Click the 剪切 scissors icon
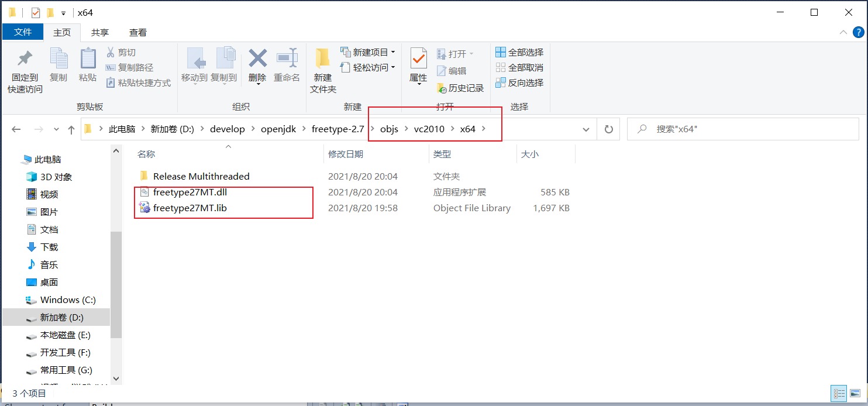The width and height of the screenshot is (868, 406). [x=110, y=53]
